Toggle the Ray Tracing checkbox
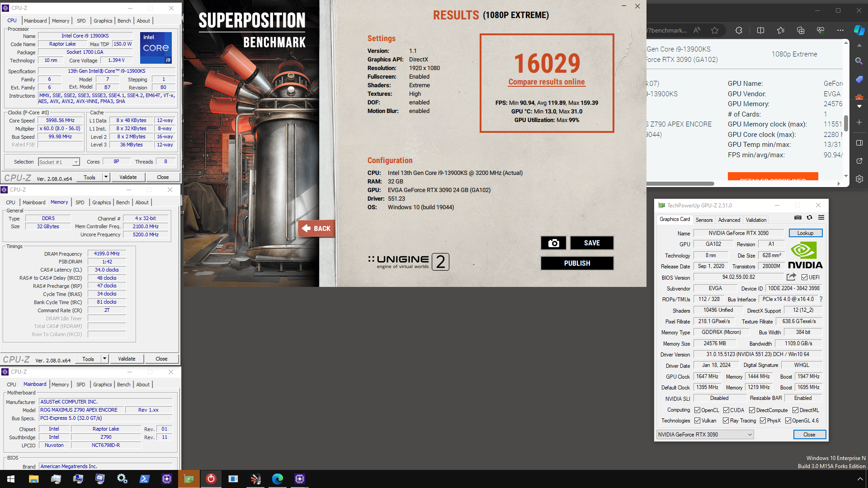868x488 pixels. (726, 421)
